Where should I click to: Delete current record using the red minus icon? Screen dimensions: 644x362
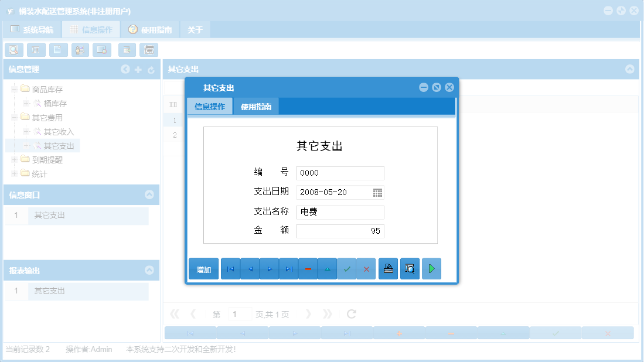(x=308, y=268)
